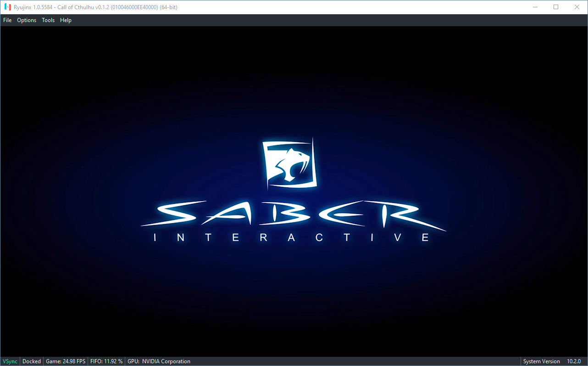Screen dimensions: 588x366
Task: Open the Tools menu
Action: coord(48,20)
